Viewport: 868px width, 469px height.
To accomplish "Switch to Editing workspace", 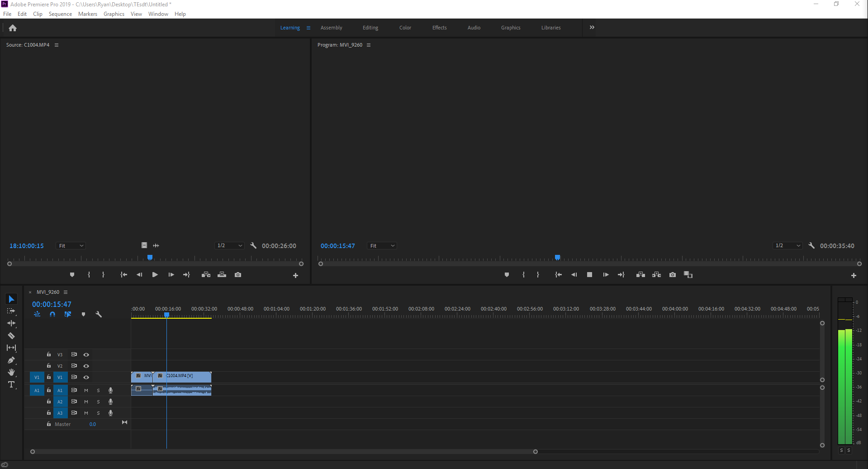I will [x=370, y=28].
